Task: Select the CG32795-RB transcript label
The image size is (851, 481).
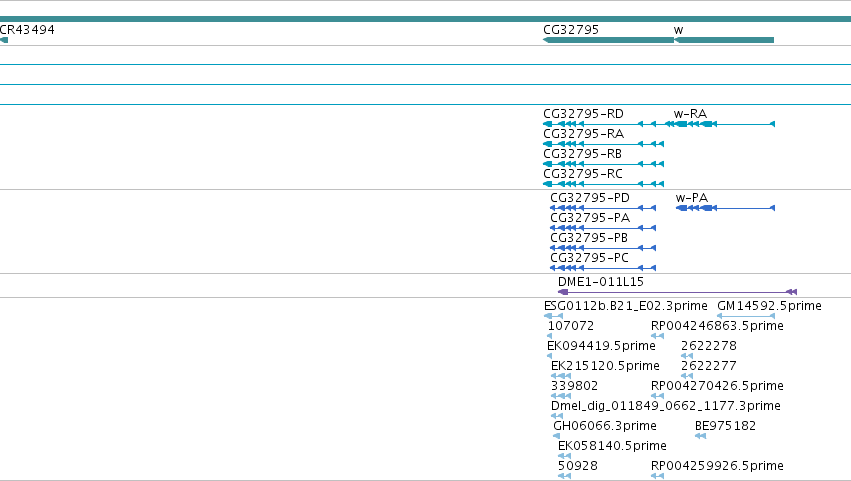Action: pyautogui.click(x=582, y=154)
